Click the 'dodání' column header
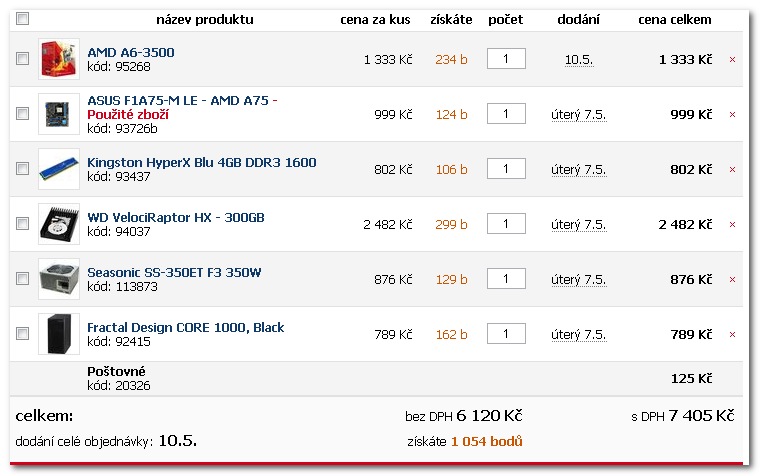 pyautogui.click(x=579, y=20)
